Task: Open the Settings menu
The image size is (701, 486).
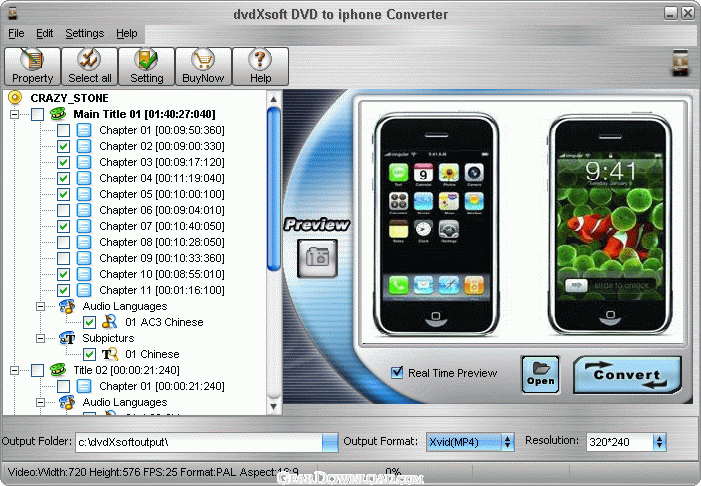Action: (84, 34)
